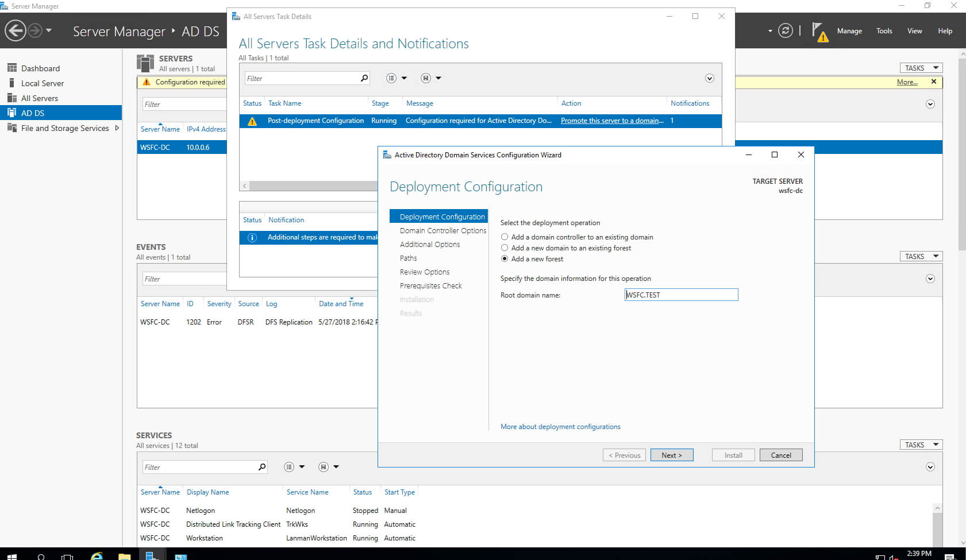
Task: Open the TASKS dropdown in the Servers pane
Action: 921,67
